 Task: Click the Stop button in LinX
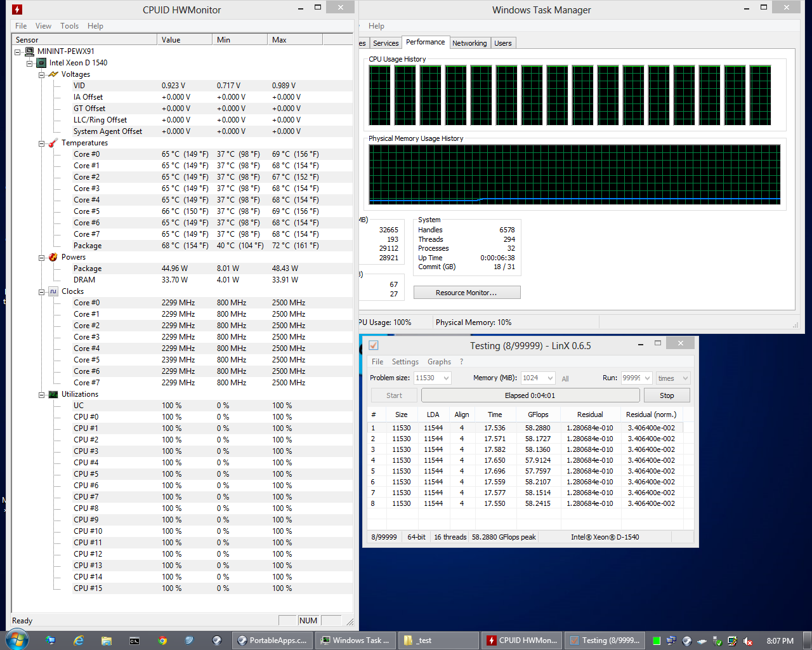click(x=667, y=395)
